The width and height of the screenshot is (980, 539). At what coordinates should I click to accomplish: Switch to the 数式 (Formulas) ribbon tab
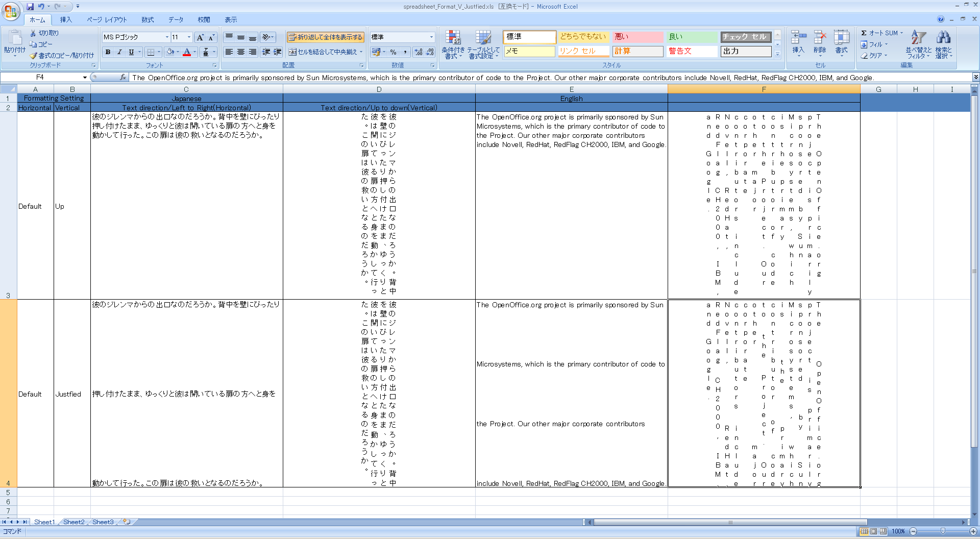148,20
